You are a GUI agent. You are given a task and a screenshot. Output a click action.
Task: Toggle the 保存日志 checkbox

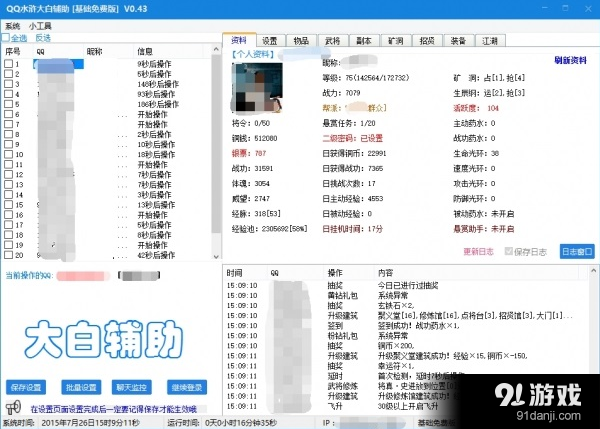[x=509, y=251]
